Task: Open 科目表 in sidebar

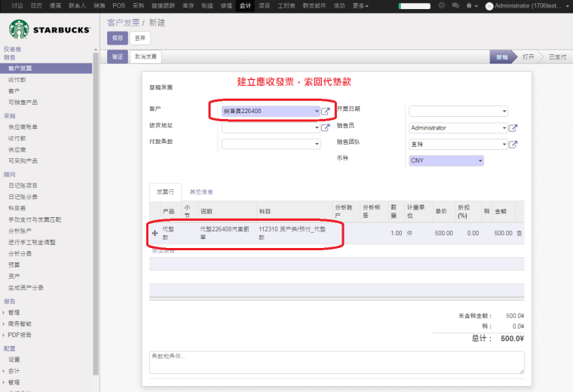Action: 17,208
